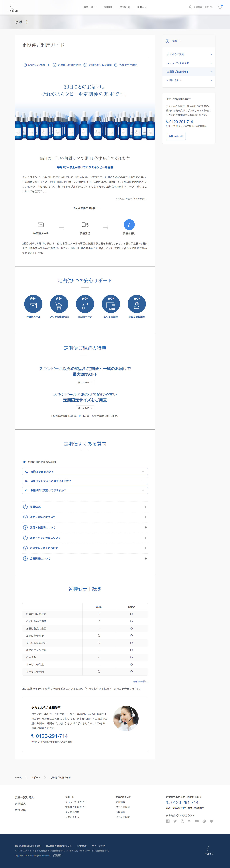Open 詳しくみる under 定期限定サイズをご用意

(85, 408)
